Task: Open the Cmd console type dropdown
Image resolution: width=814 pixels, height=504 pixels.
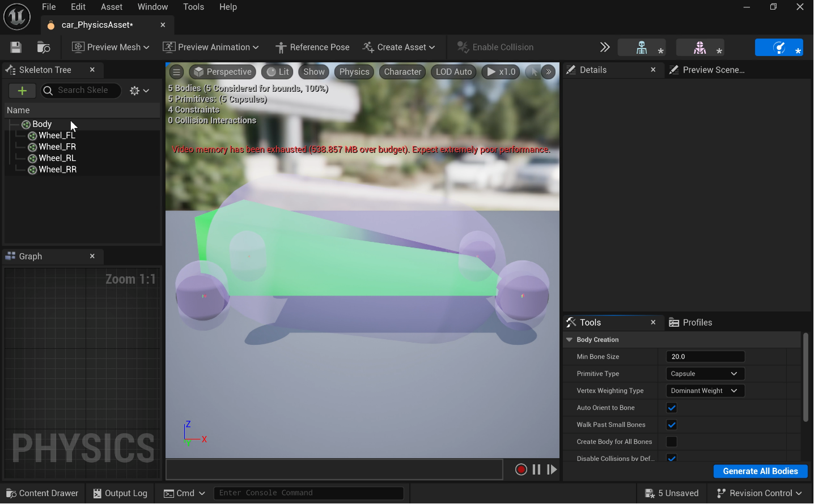Action: (184, 493)
